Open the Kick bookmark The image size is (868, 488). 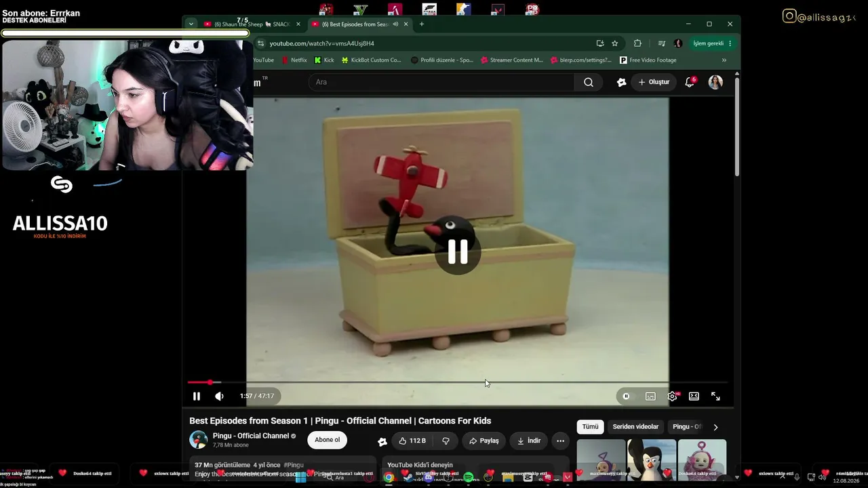(324, 60)
